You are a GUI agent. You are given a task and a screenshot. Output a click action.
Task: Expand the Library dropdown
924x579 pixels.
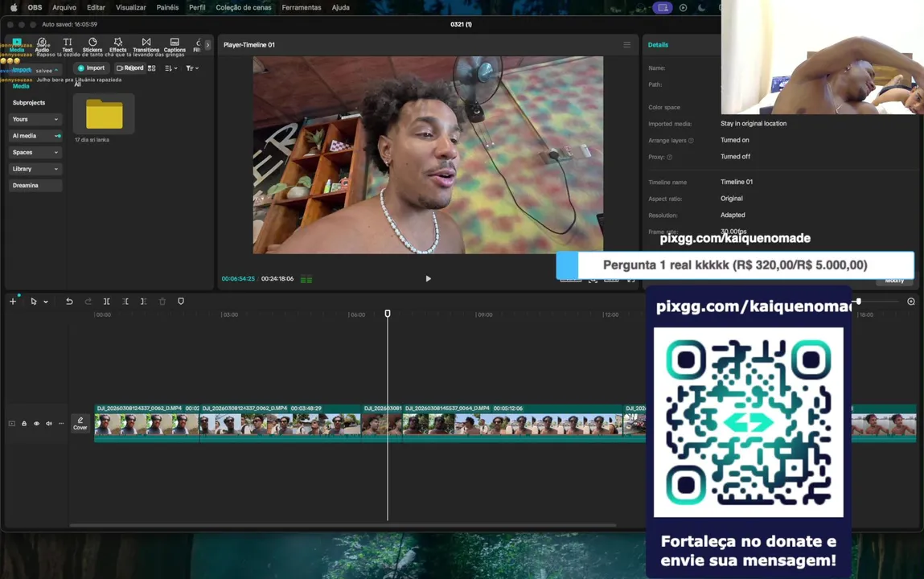pyautogui.click(x=35, y=168)
